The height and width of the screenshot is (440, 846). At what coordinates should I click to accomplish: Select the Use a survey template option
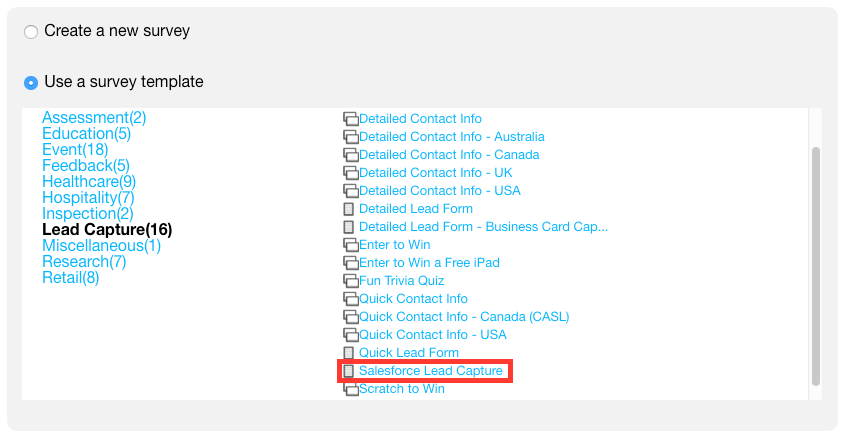click(31, 83)
